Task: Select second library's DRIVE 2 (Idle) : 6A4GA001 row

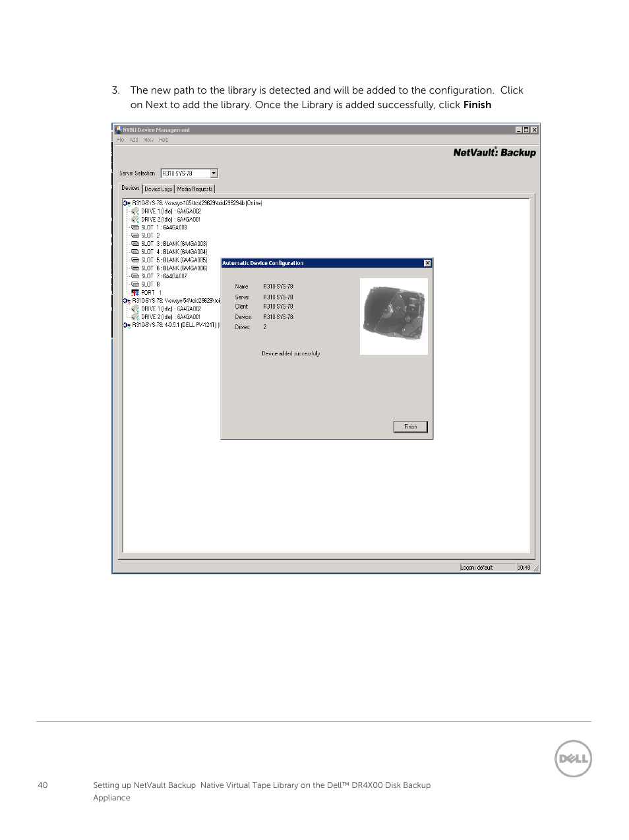Action: click(171, 317)
